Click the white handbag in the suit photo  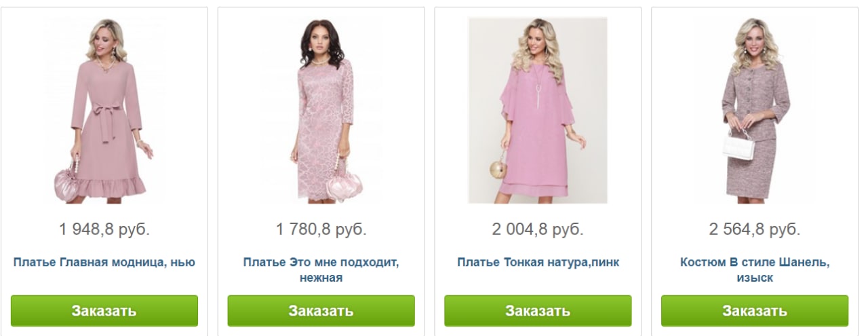738,144
